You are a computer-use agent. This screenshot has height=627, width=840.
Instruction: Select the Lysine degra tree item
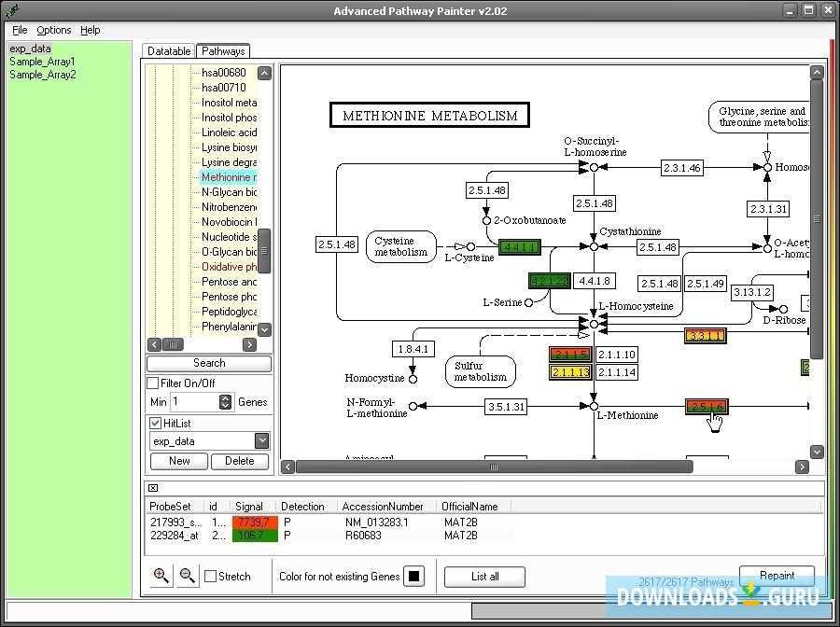229,162
